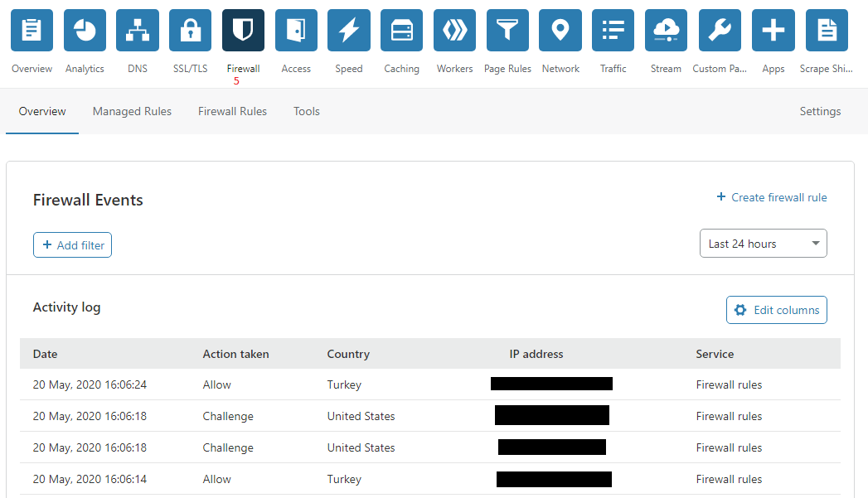The image size is (868, 498).
Task: Click the Country column header
Action: coord(348,354)
